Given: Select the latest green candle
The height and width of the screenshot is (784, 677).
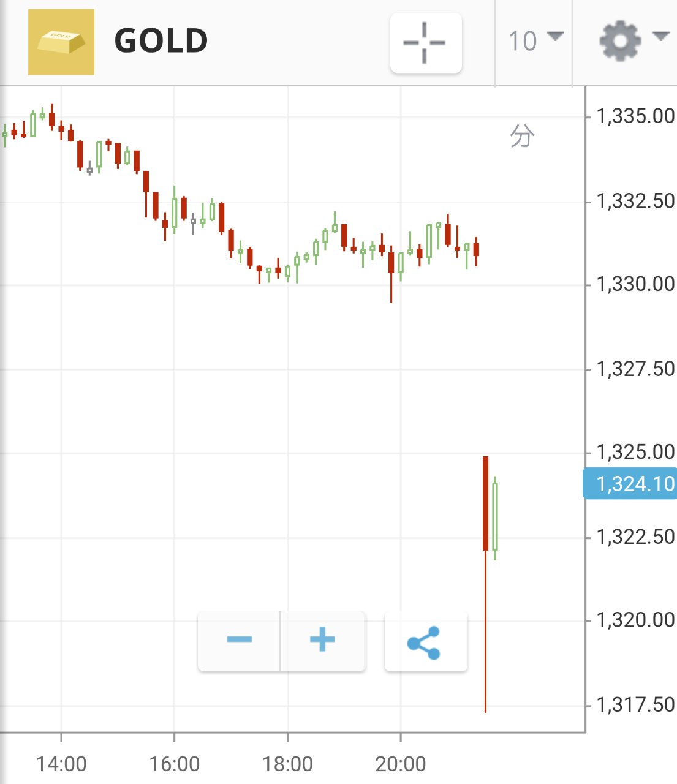Looking at the screenshot, I should click(495, 516).
